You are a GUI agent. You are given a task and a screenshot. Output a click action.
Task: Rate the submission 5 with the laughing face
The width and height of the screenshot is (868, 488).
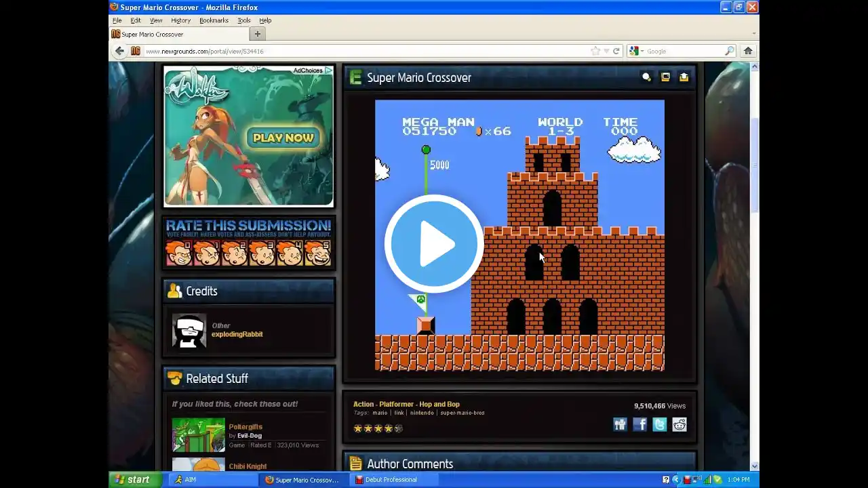click(x=317, y=253)
